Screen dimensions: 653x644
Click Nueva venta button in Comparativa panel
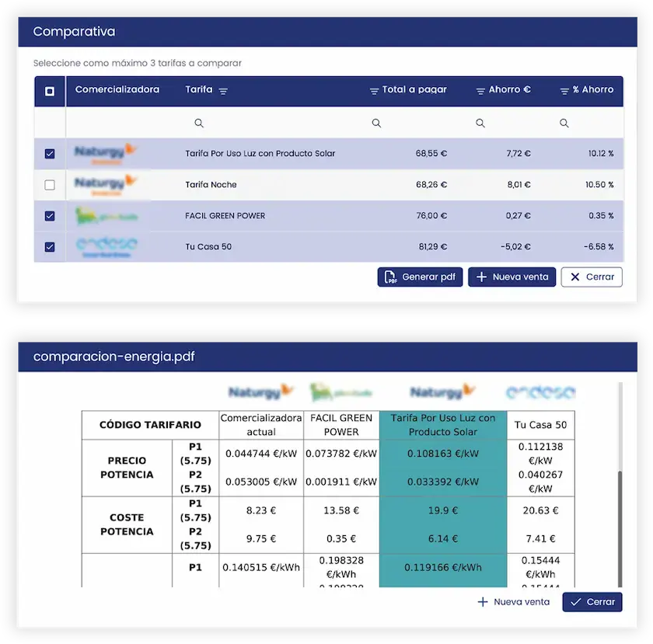[x=512, y=277]
